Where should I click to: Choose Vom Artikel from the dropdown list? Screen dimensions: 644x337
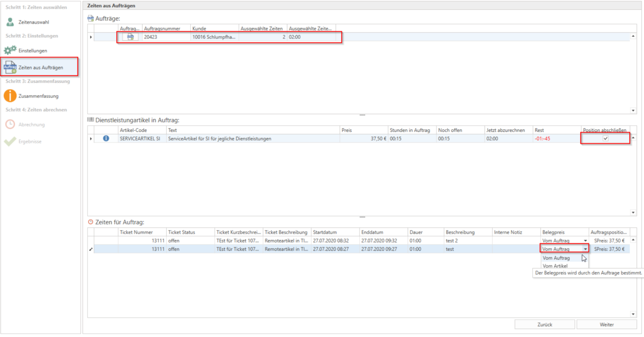click(555, 266)
